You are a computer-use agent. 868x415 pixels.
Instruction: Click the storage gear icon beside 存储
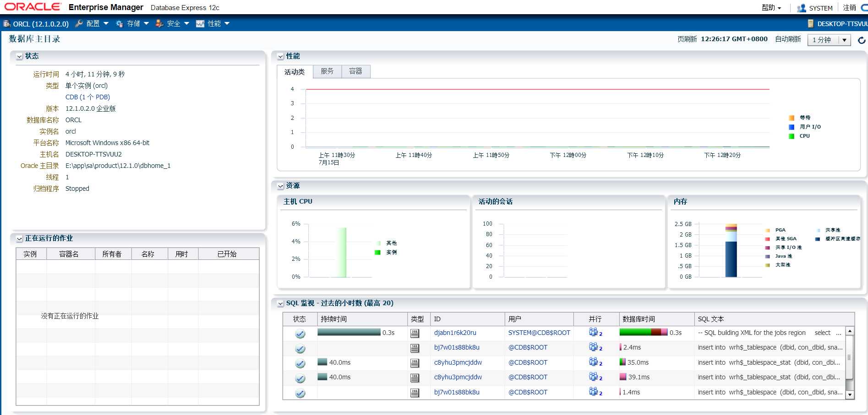120,23
